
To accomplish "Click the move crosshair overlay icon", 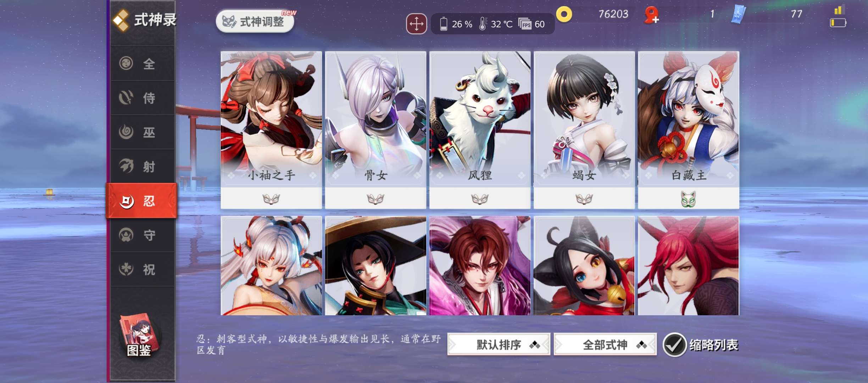I will [416, 24].
